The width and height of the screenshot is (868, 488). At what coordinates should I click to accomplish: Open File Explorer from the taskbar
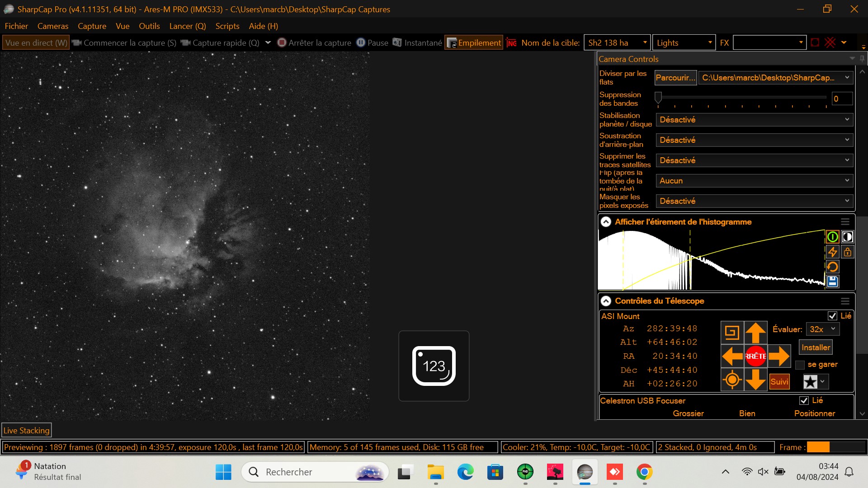[435, 472]
